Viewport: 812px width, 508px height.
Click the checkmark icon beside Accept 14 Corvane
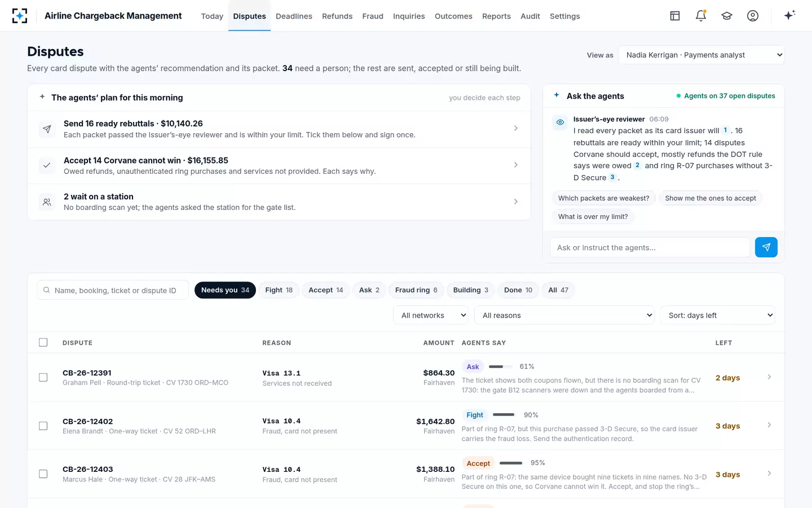click(47, 165)
